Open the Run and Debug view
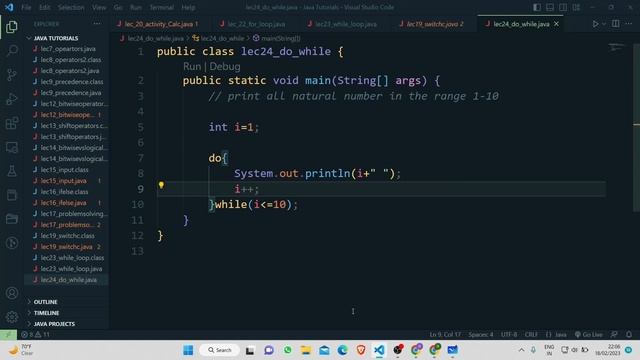Image resolution: width=640 pixels, height=360 pixels. coord(12,99)
